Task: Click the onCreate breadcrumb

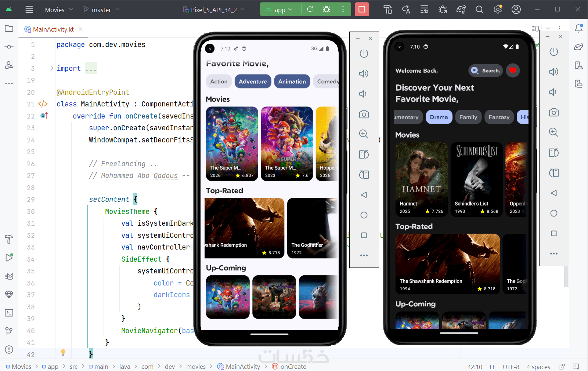Action: tap(289, 367)
